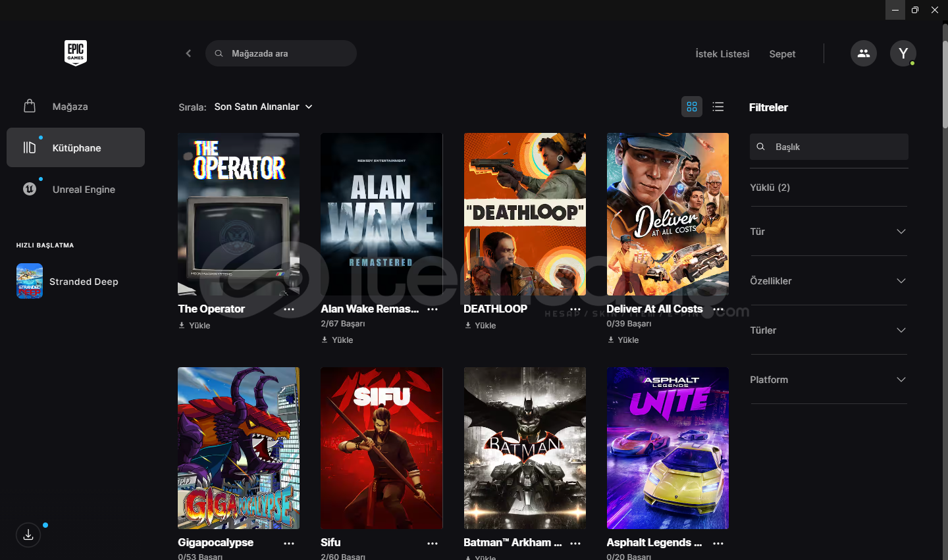
Task: Install Deliver At All Costs via Yükle
Action: pos(623,340)
